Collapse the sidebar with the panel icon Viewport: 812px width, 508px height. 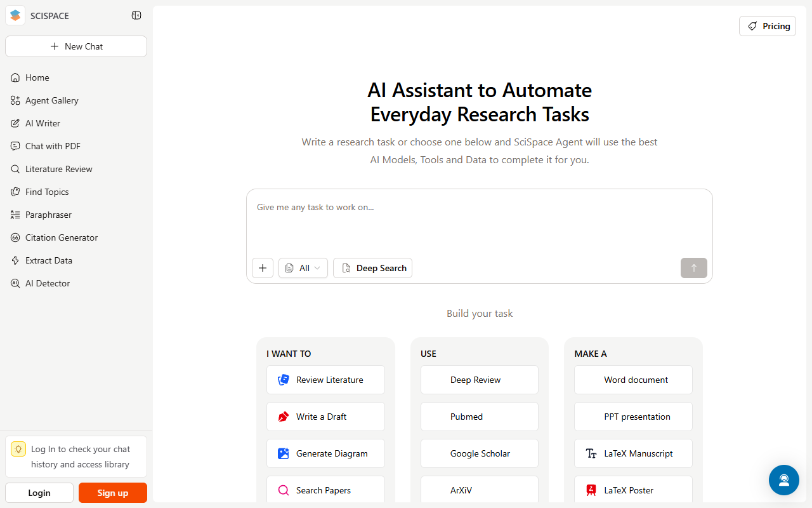point(136,15)
